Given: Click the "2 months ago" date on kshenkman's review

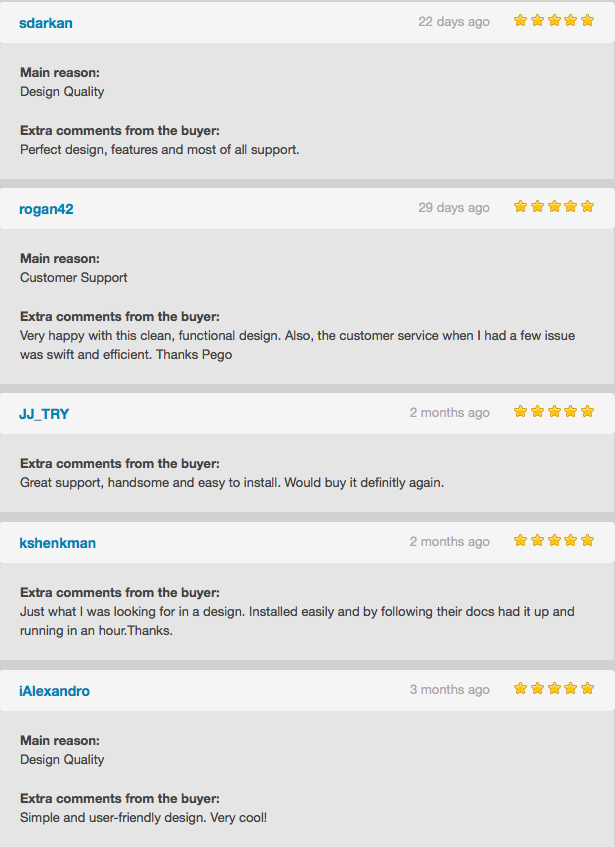Looking at the screenshot, I should click(449, 542).
